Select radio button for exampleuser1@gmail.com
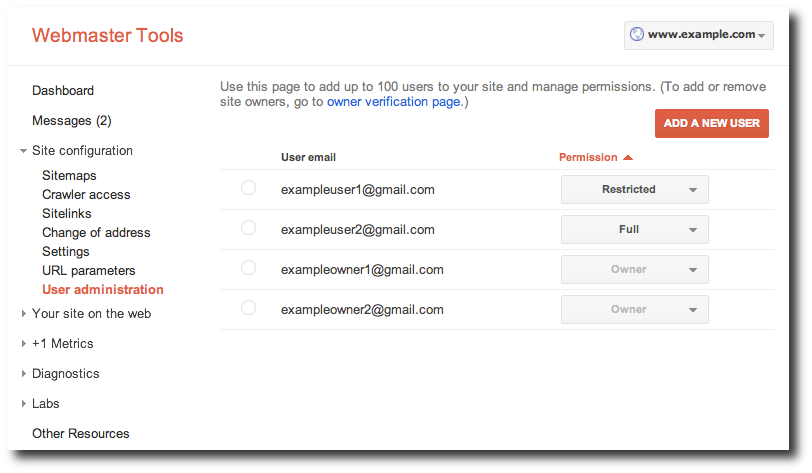 tap(248, 188)
